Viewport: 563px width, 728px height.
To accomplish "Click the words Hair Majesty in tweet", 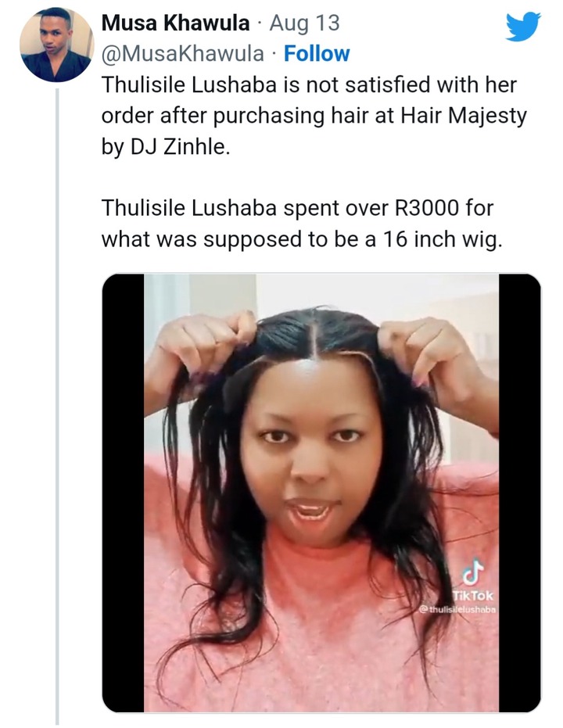I will coord(464,116).
